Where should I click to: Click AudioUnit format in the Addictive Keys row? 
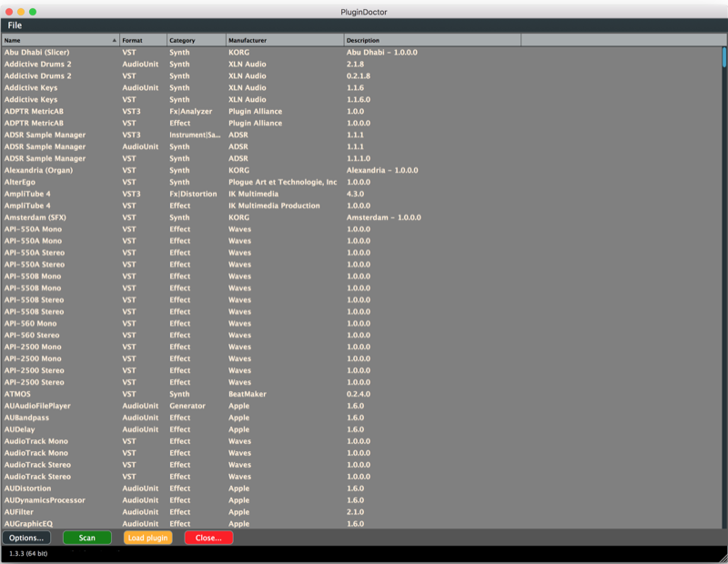pyautogui.click(x=140, y=87)
